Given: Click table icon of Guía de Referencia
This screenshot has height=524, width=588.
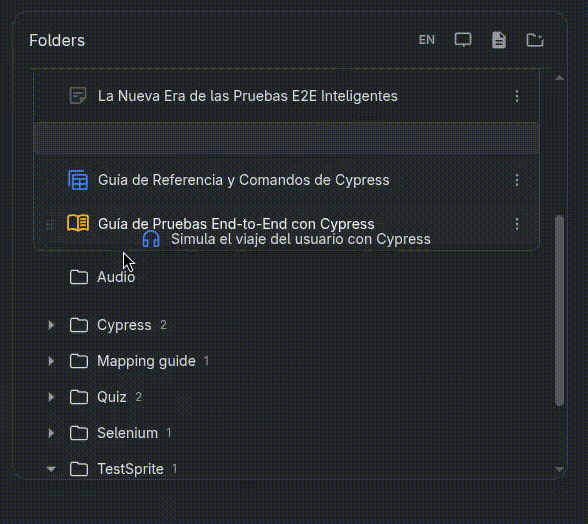Looking at the screenshot, I should coord(78,180).
